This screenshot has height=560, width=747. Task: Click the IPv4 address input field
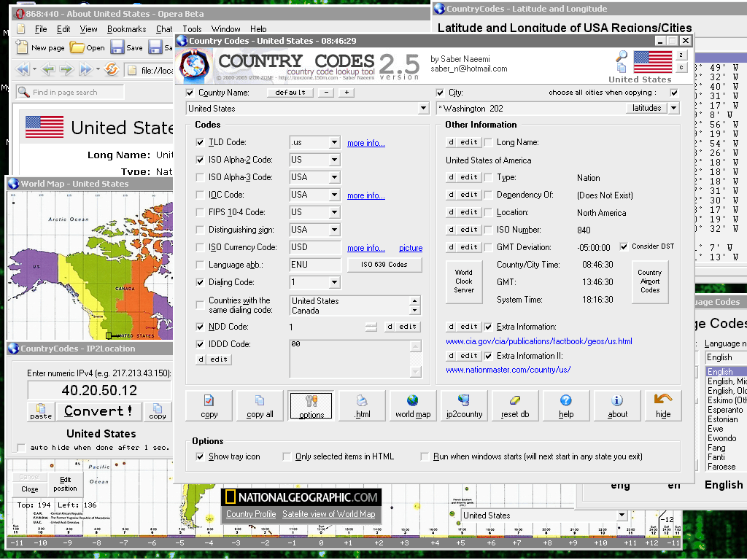[x=99, y=391]
